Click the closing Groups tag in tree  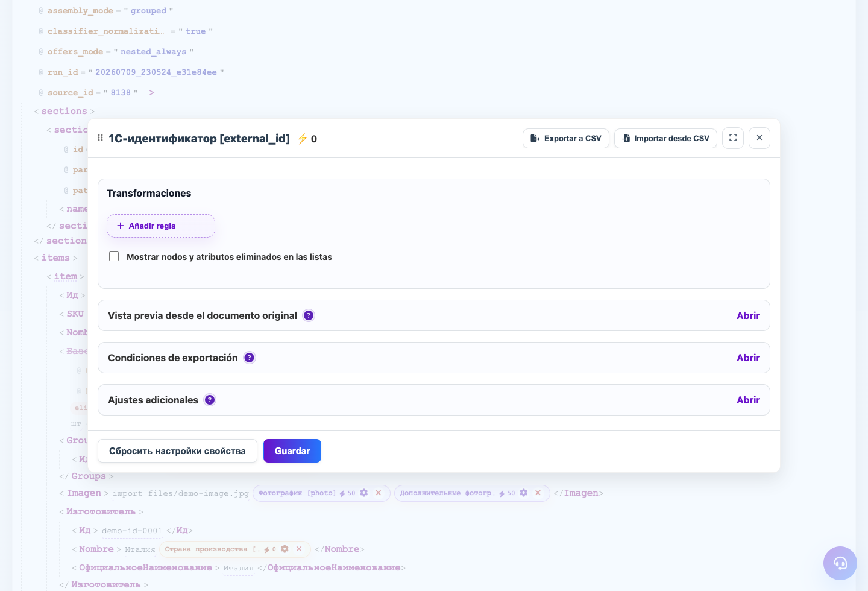(x=86, y=476)
